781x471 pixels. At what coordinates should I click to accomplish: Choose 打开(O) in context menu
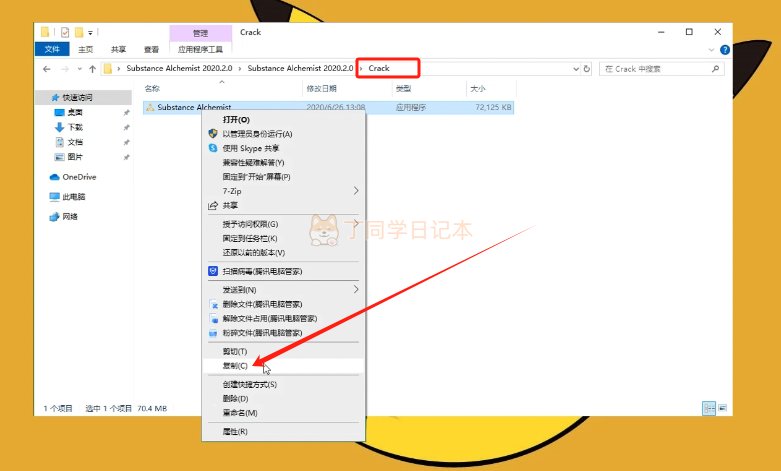coord(283,120)
